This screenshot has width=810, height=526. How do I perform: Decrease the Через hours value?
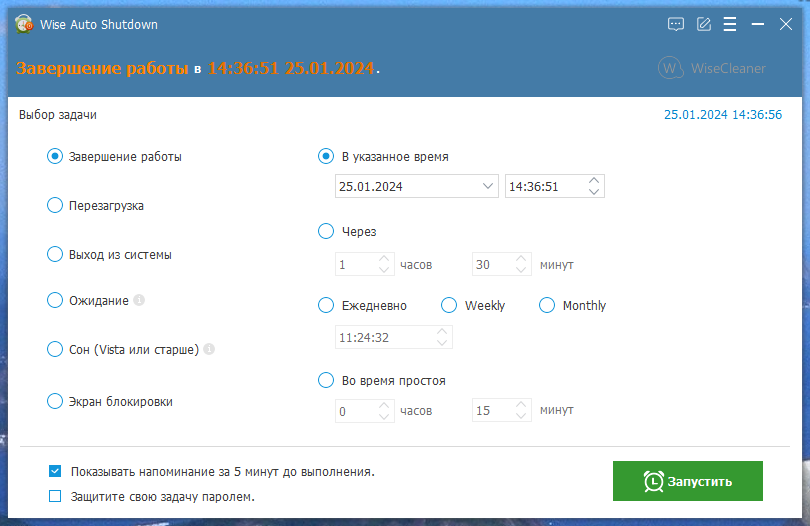click(x=384, y=270)
